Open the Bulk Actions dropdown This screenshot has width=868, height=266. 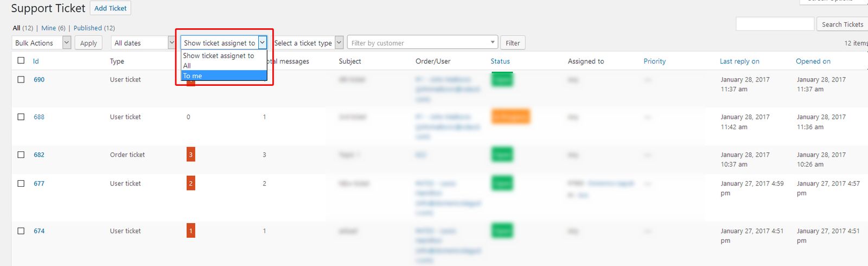point(41,43)
